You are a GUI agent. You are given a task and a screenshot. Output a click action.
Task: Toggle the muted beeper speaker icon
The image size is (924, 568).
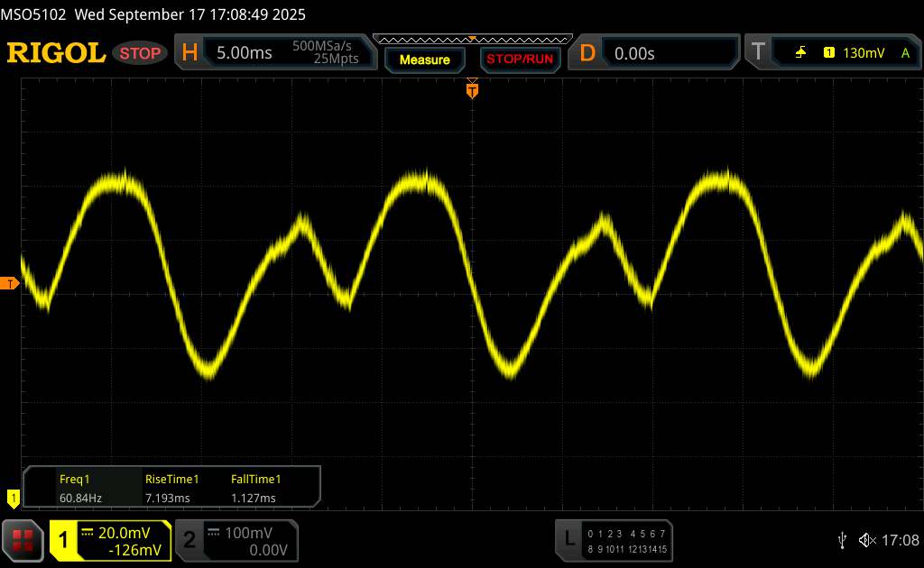(866, 540)
